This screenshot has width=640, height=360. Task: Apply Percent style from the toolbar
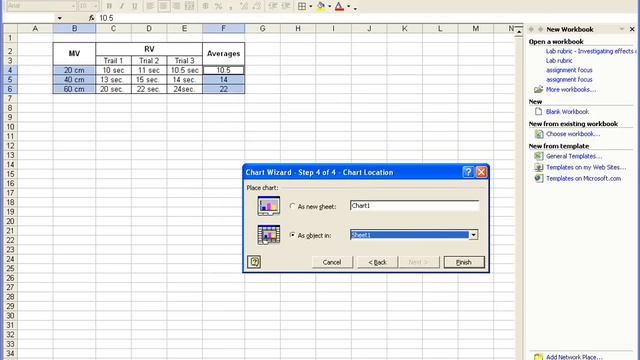coord(218,6)
